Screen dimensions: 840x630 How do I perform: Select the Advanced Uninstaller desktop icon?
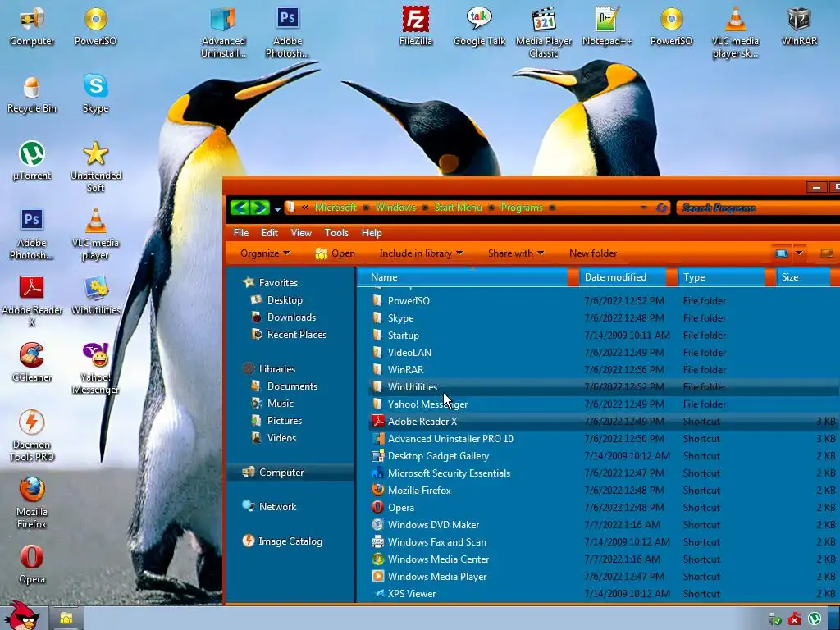[x=223, y=32]
